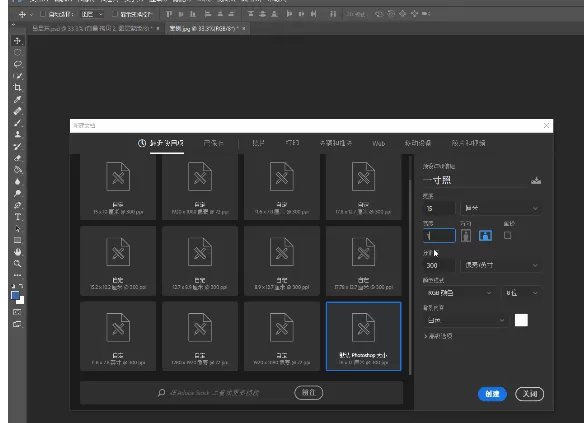Select the Crop tool
Viewport: 584px width, 423px height.
(x=18, y=88)
